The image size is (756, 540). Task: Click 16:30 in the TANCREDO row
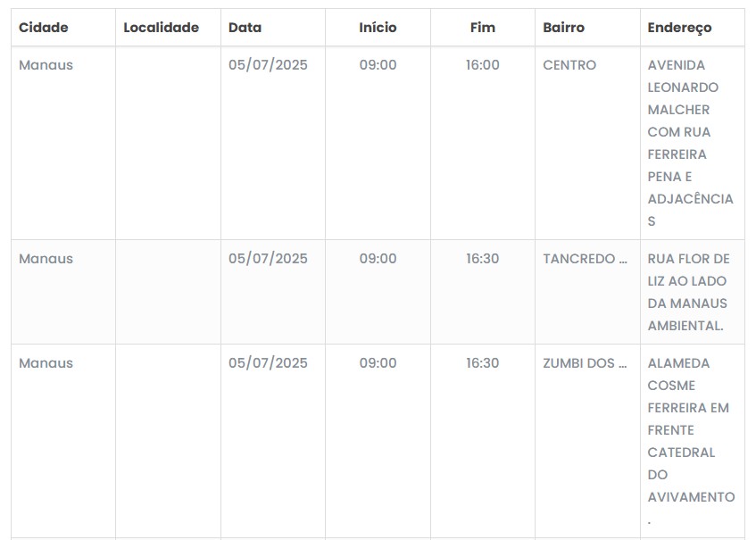click(x=482, y=259)
